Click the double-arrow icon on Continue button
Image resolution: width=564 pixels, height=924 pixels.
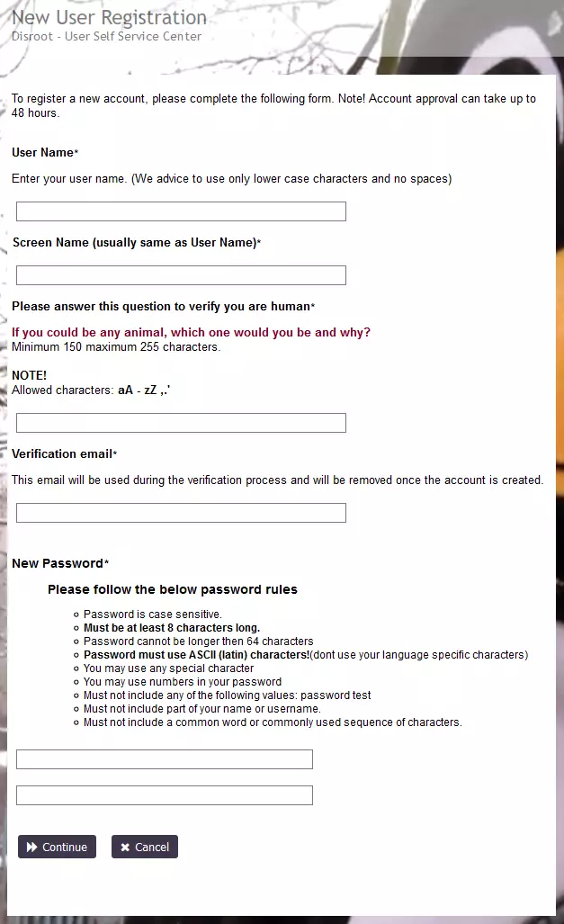[x=31, y=847]
